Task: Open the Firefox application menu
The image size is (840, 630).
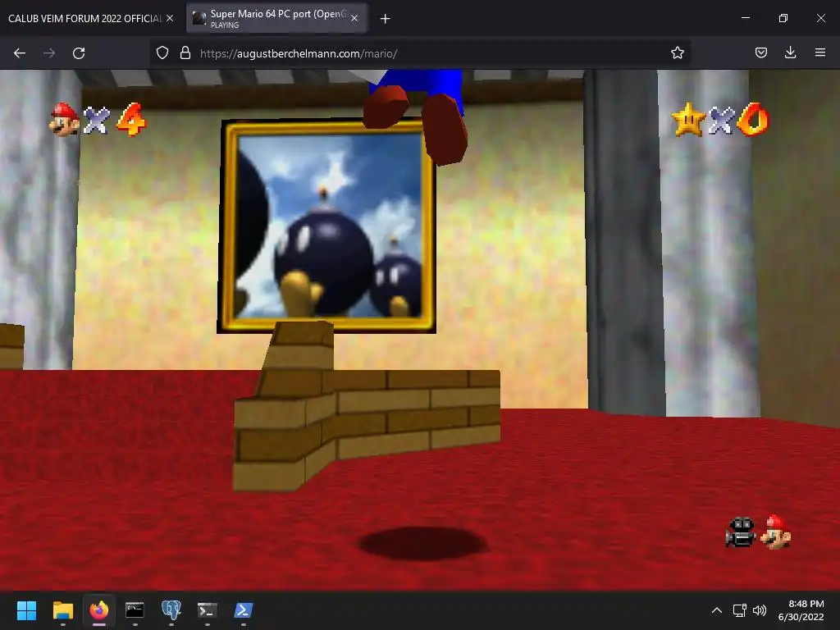Action: tap(820, 52)
